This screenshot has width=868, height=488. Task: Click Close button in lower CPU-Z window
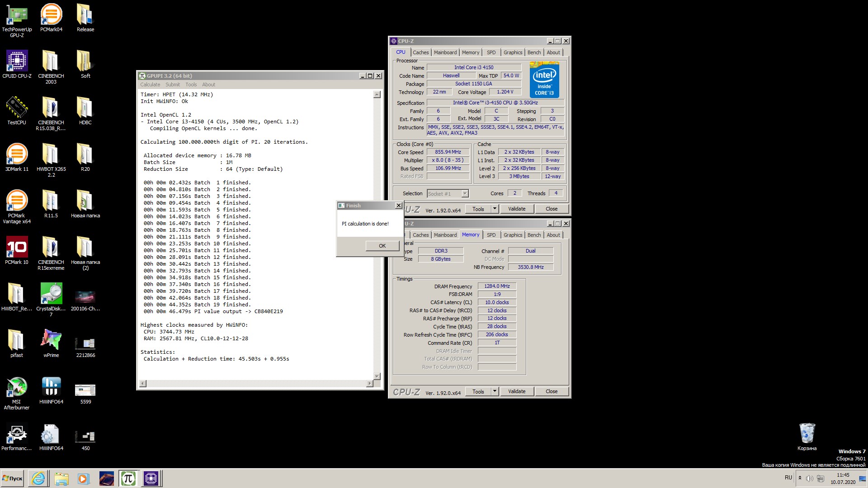pos(552,391)
